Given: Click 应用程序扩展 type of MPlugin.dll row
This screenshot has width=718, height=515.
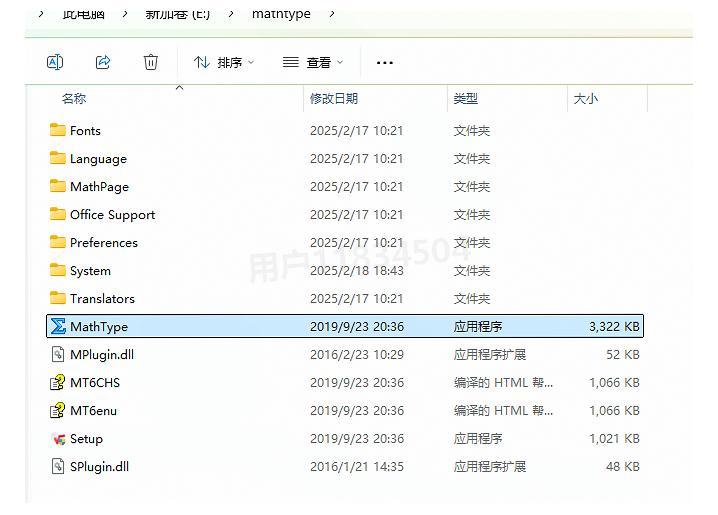Looking at the screenshot, I should [x=490, y=355].
